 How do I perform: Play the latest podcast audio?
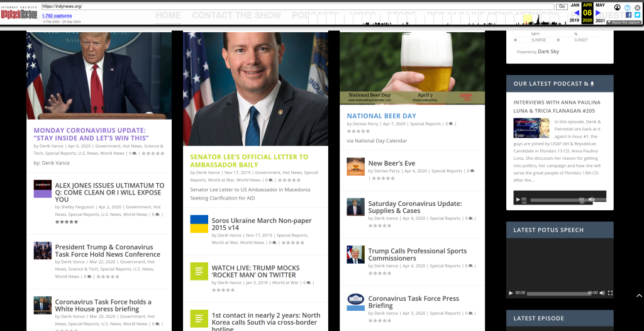[518, 199]
